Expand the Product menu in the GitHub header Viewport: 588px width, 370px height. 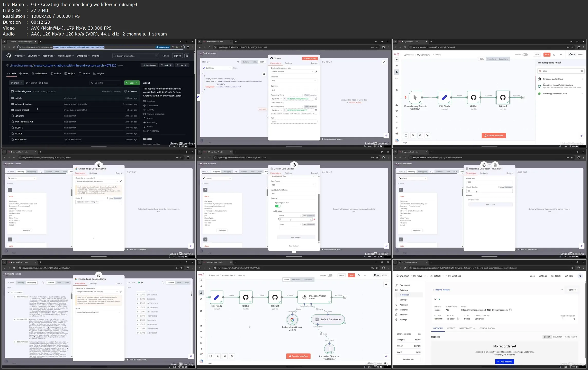pyautogui.click(x=20, y=56)
